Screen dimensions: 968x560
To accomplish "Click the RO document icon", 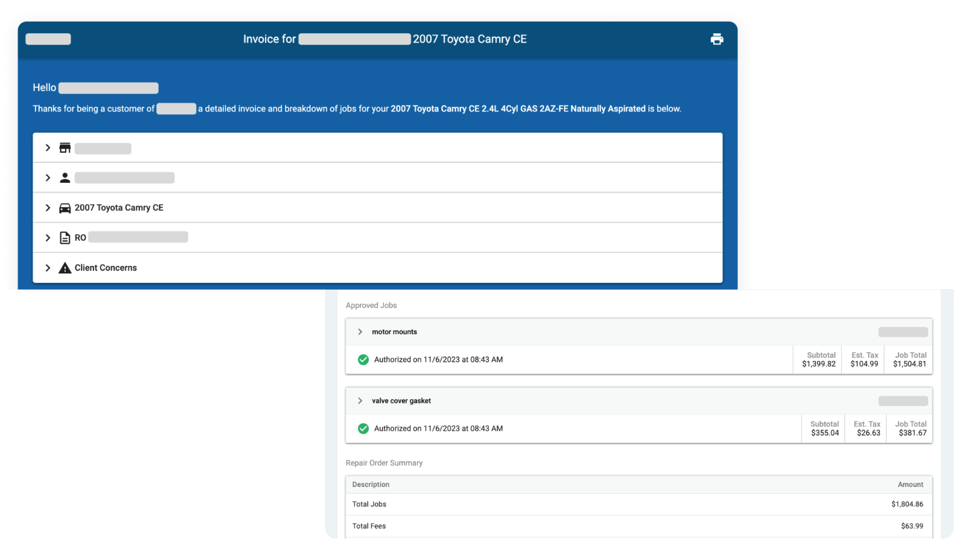I will pyautogui.click(x=65, y=238).
